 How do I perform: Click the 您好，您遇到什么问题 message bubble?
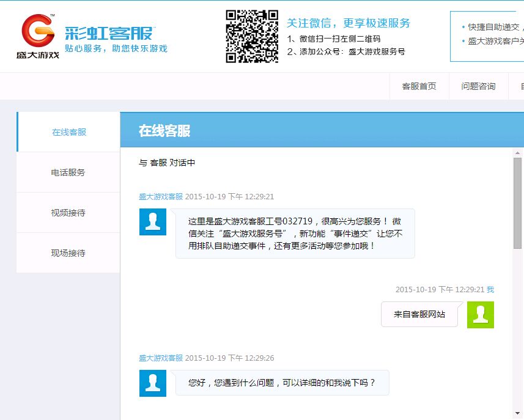(282, 383)
